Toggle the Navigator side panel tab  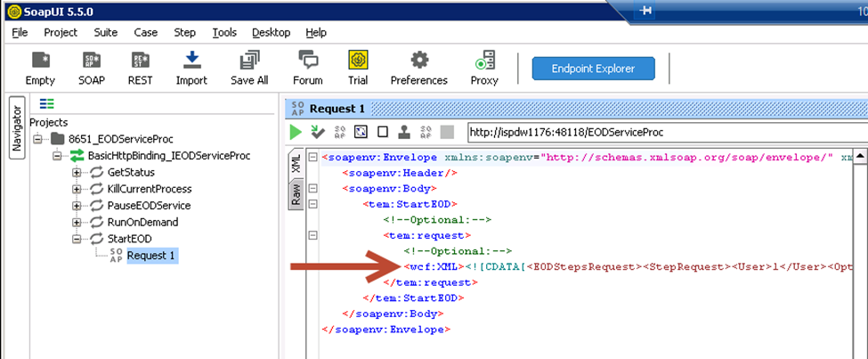[18, 128]
